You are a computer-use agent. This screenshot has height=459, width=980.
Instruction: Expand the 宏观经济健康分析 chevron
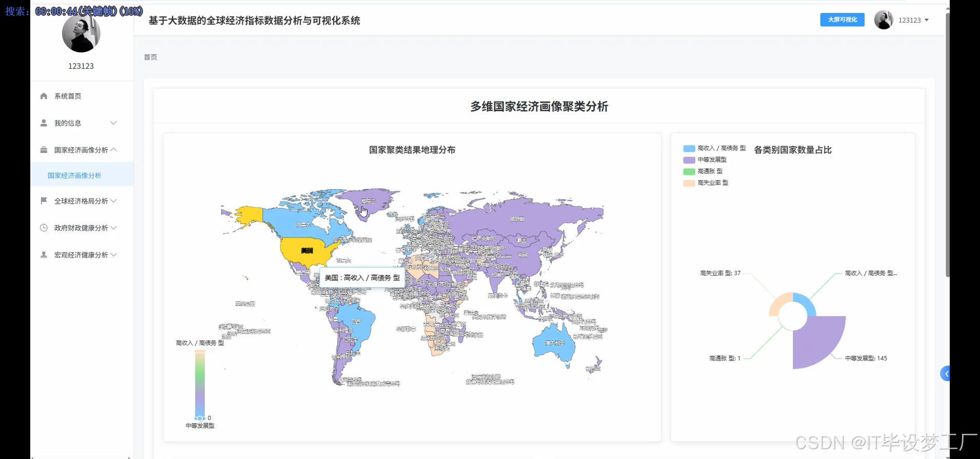point(113,255)
